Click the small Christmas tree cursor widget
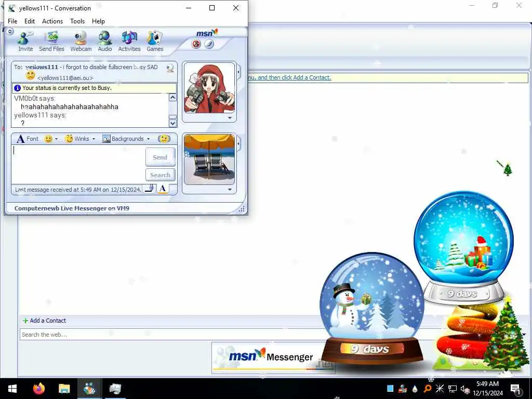The height and width of the screenshot is (399, 532). pyautogui.click(x=508, y=170)
